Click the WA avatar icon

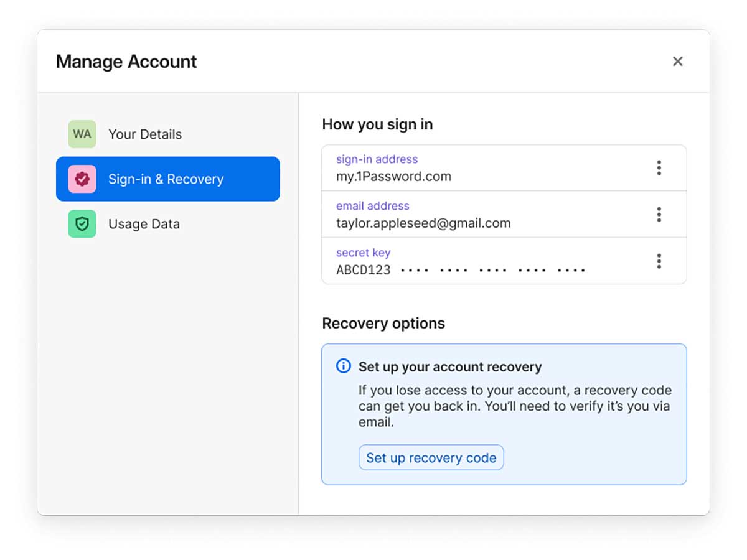click(82, 134)
